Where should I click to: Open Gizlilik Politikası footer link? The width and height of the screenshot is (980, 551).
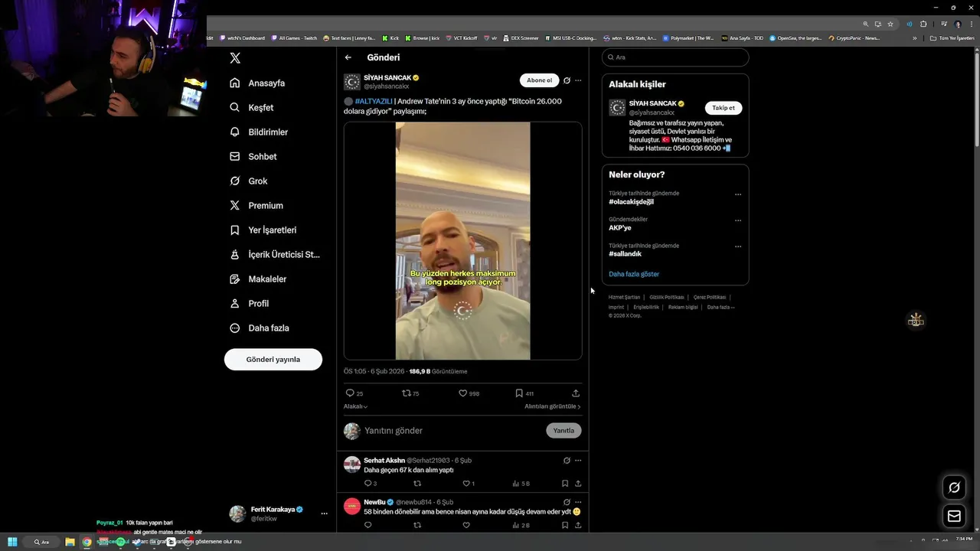[667, 297]
